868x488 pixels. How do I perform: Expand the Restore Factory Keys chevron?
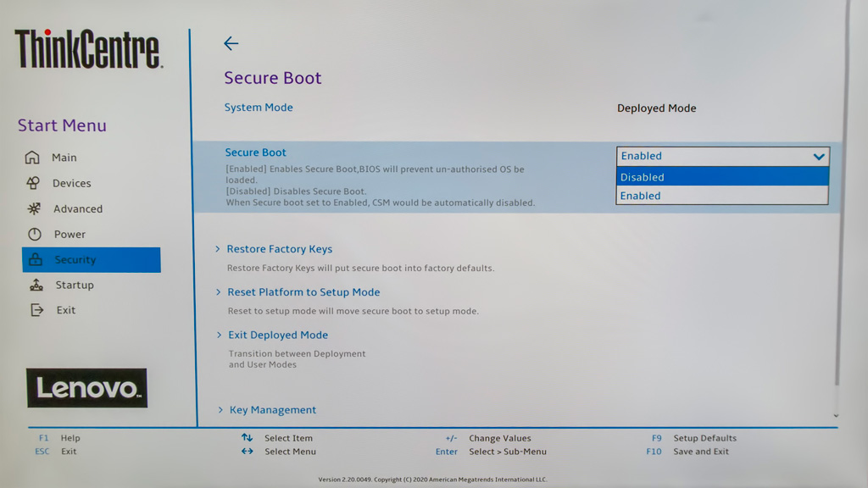click(218, 249)
